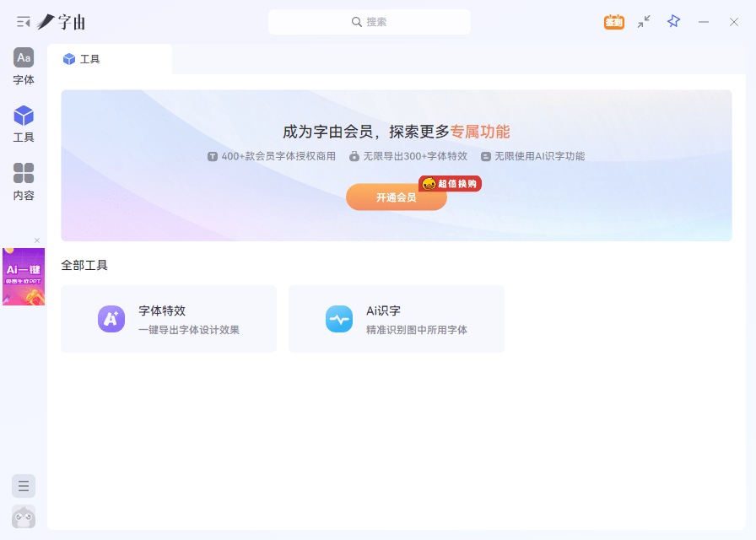Click the orange 签到 check-in calendar icon

tap(613, 21)
